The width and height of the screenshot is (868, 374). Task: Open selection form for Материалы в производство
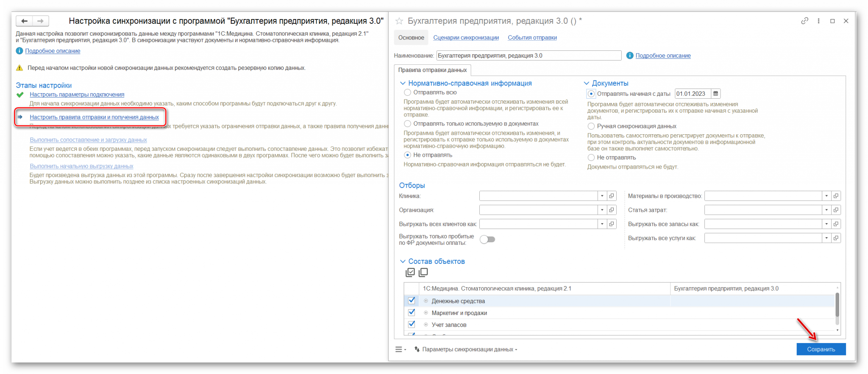(836, 196)
